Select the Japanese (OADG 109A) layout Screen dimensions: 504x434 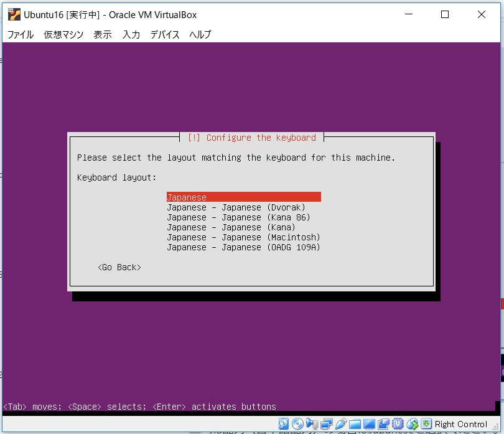(x=243, y=247)
